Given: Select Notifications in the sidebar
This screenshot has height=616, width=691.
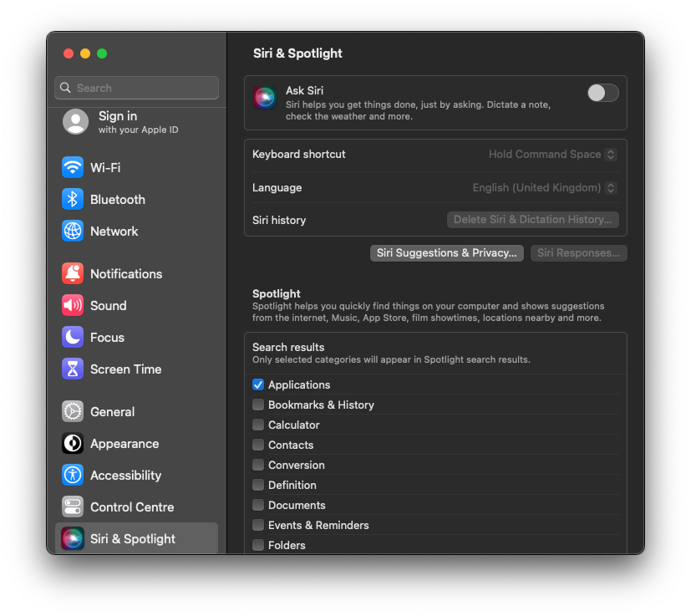Looking at the screenshot, I should pyautogui.click(x=137, y=274).
